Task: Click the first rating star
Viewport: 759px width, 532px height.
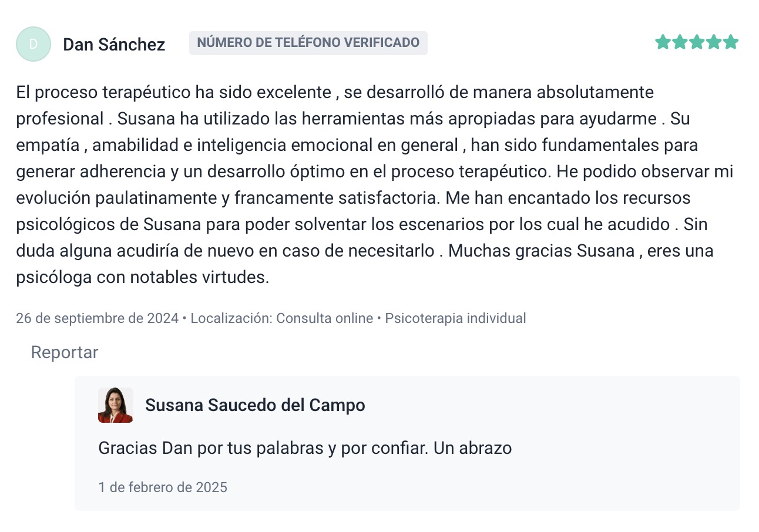Action: click(663, 42)
